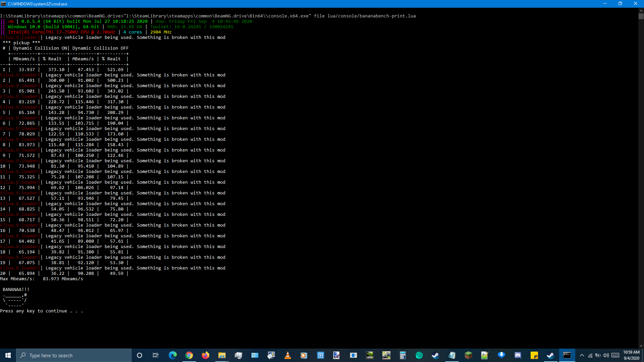The width and height of the screenshot is (644, 362).
Task: Click the '2904 MHz' text in header
Action: (x=161, y=32)
